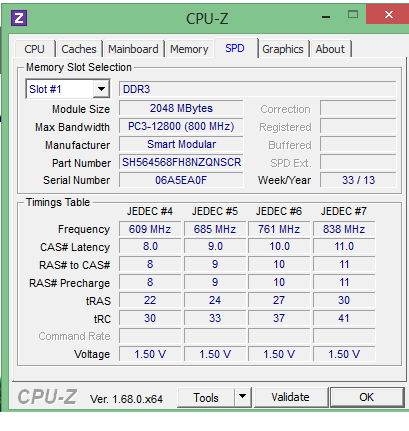Click the tRC value 37
Image resolution: width=409 pixels, height=431 pixels.
click(x=279, y=318)
